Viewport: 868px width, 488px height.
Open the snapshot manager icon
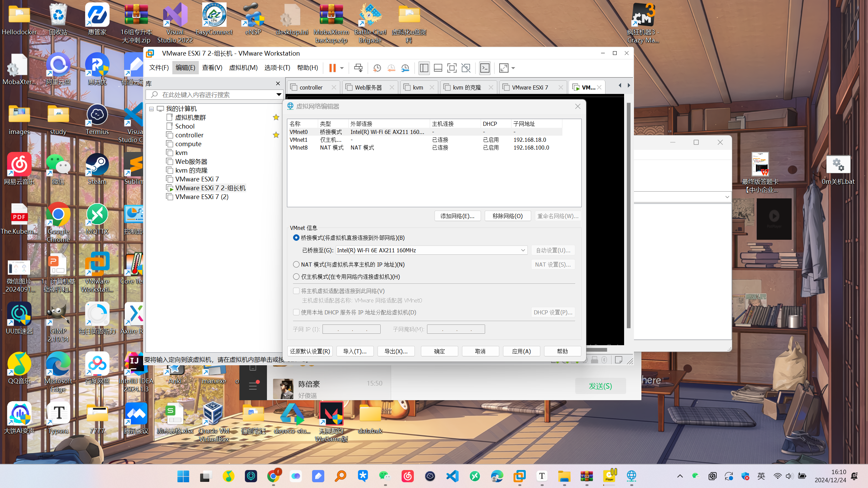(x=405, y=68)
